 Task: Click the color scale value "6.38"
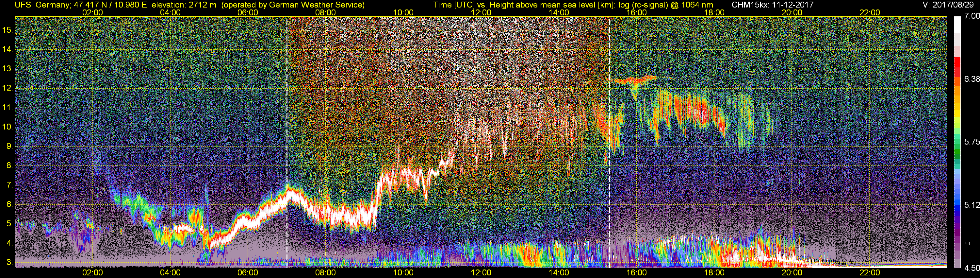(x=972, y=79)
